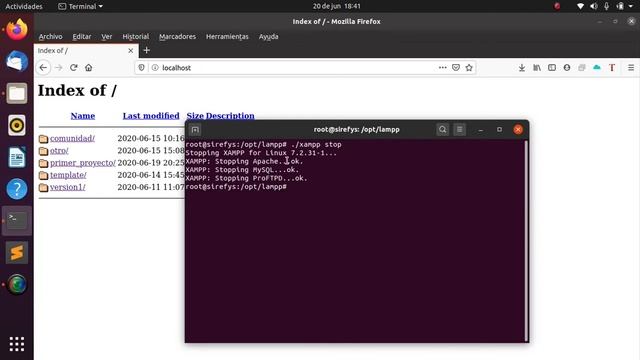Screen dimensions: 640x360
Task: Search within the terminal window
Action: pyautogui.click(x=442, y=130)
